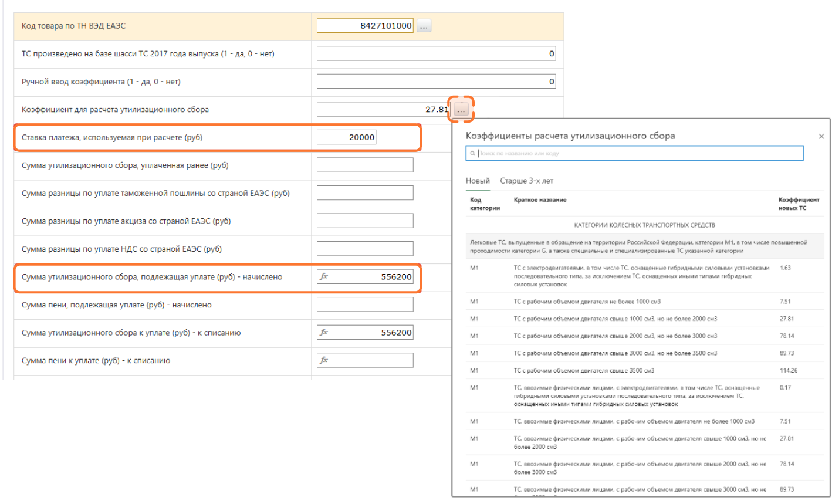Viewport: 832px width, 504px height.
Task: Click the Код категории column header
Action: [x=485, y=204]
